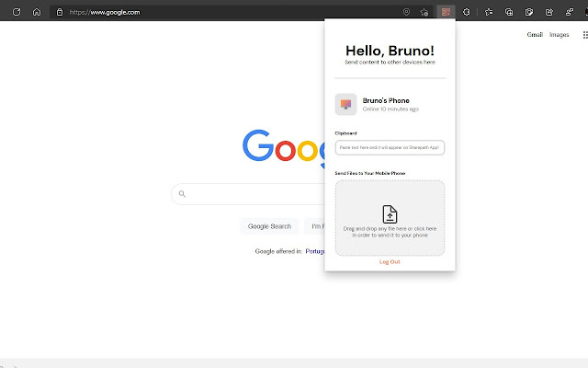Open the location permission icon in address bar

pos(406,12)
